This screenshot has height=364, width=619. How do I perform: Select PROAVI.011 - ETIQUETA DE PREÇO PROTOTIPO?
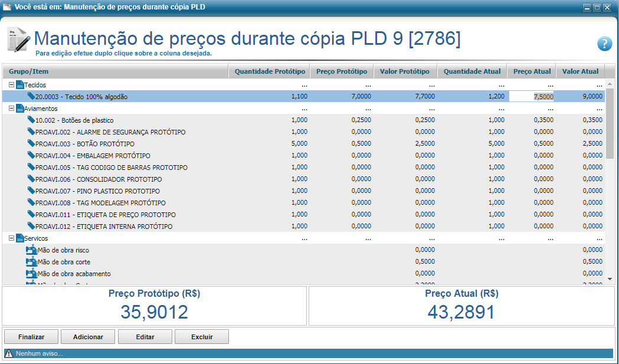point(303,215)
